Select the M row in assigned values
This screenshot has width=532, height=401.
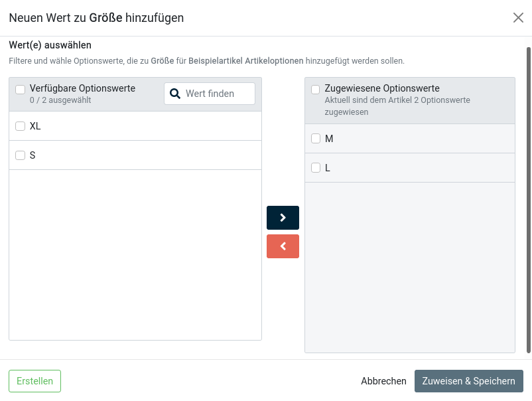tap(398, 139)
